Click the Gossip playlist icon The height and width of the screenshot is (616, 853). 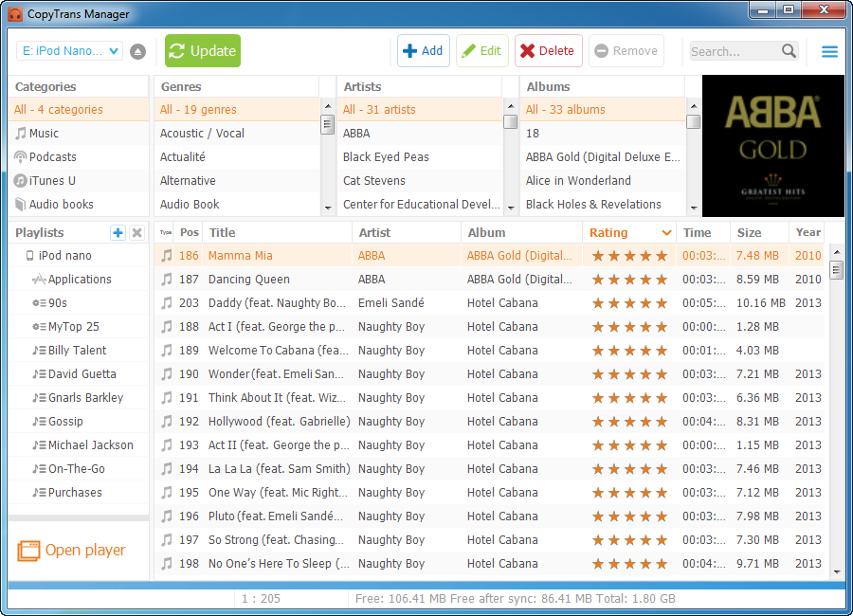pos(39,422)
